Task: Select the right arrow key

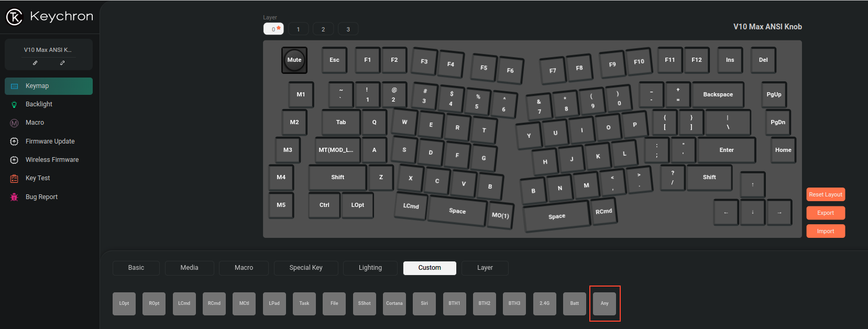Action: coord(779,212)
